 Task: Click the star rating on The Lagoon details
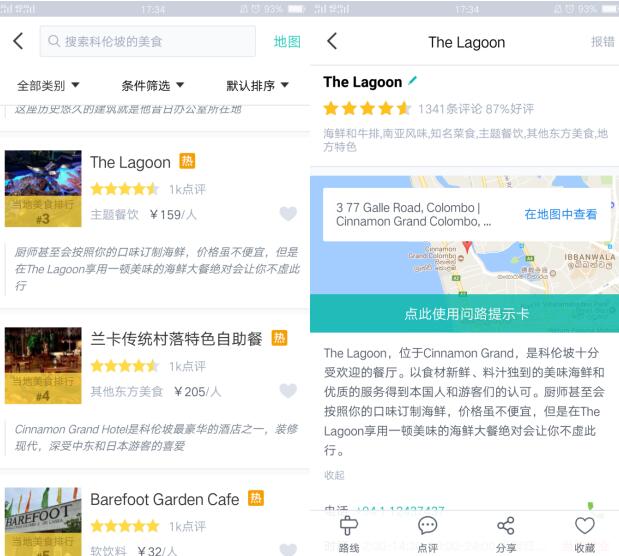pyautogui.click(x=367, y=108)
